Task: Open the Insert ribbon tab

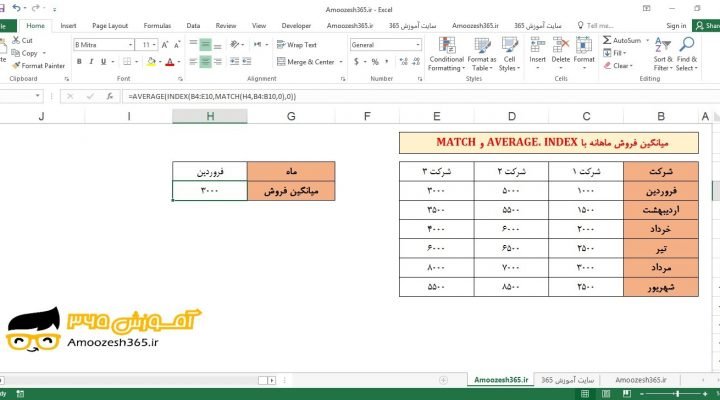Action: (x=68, y=26)
